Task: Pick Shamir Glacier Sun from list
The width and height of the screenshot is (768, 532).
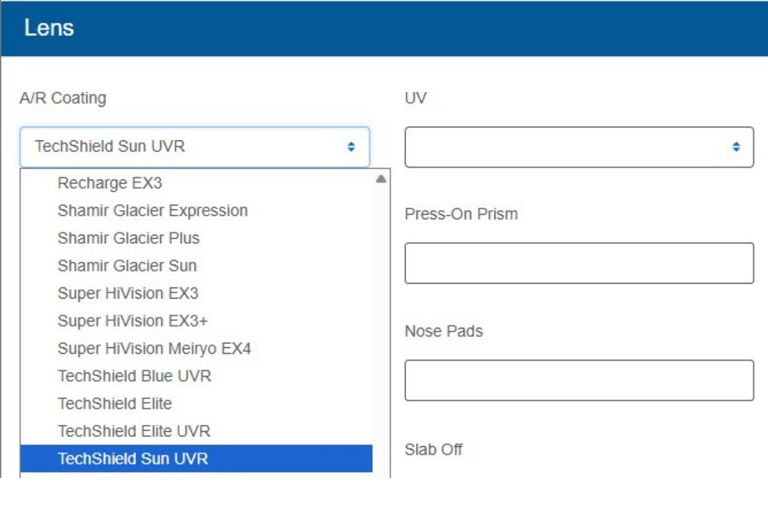Action: pos(127,265)
